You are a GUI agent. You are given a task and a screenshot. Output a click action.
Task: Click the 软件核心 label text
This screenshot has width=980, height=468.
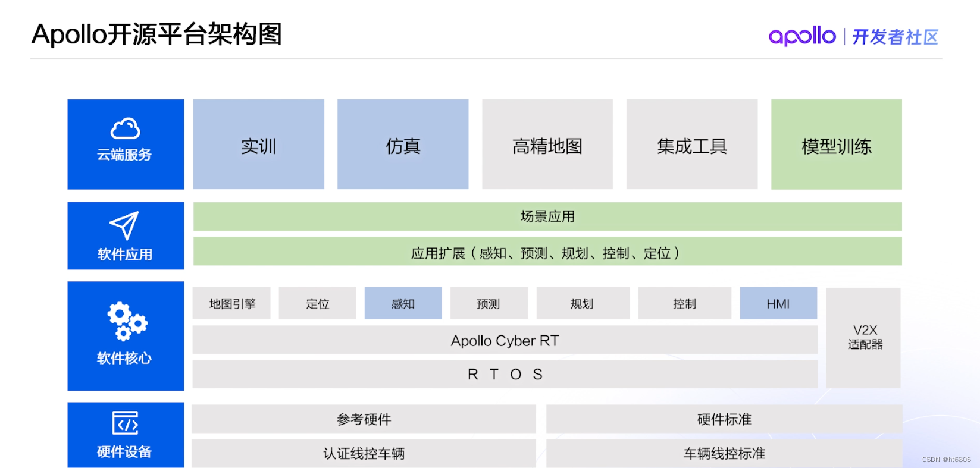124,358
